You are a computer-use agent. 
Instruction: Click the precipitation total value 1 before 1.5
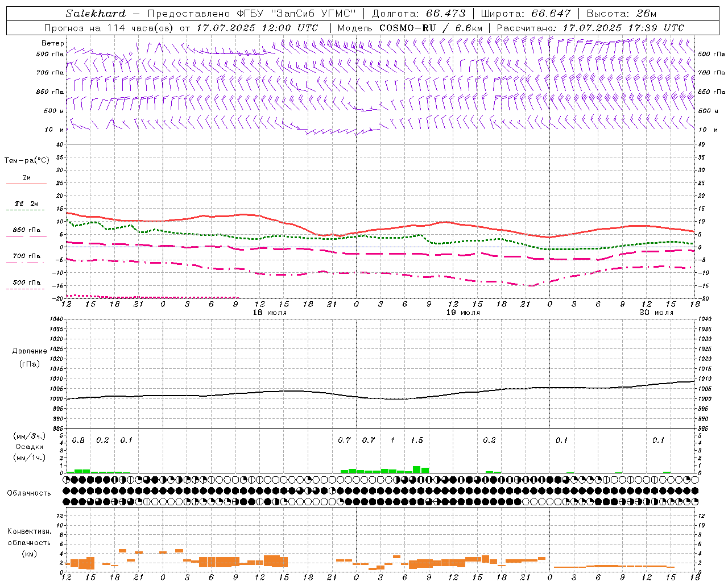[392, 440]
